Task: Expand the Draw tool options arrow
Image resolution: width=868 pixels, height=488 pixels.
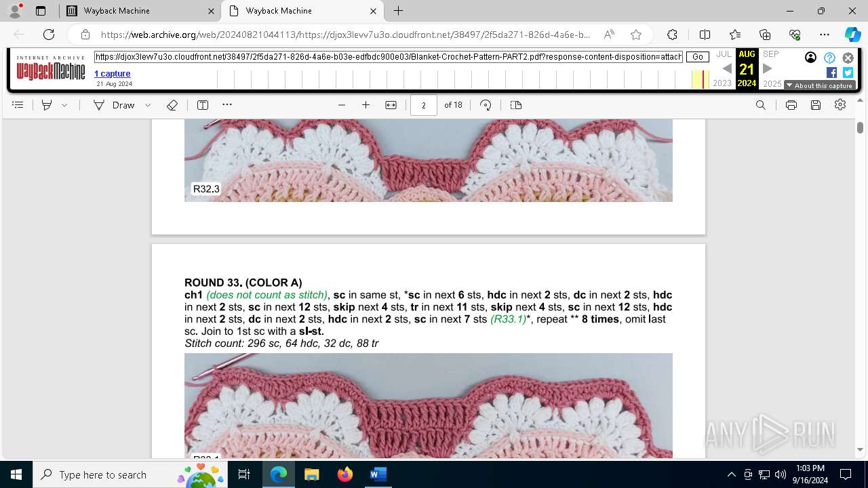Action: tap(148, 105)
